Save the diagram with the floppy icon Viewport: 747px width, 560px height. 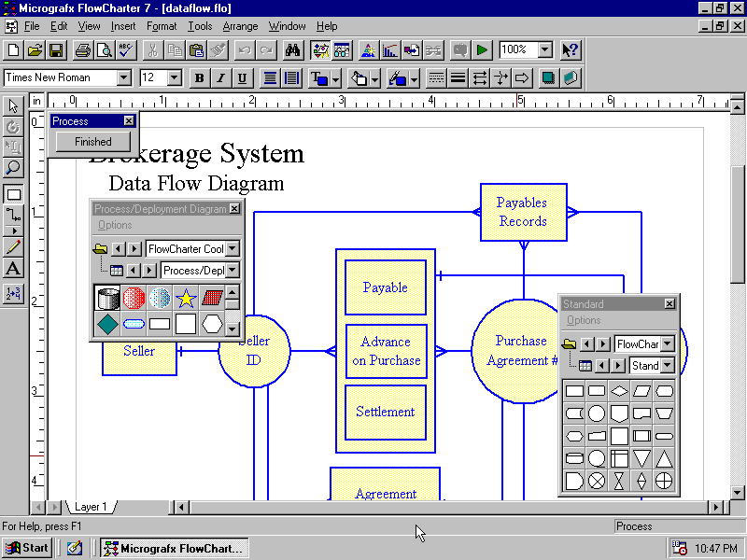pos(56,50)
